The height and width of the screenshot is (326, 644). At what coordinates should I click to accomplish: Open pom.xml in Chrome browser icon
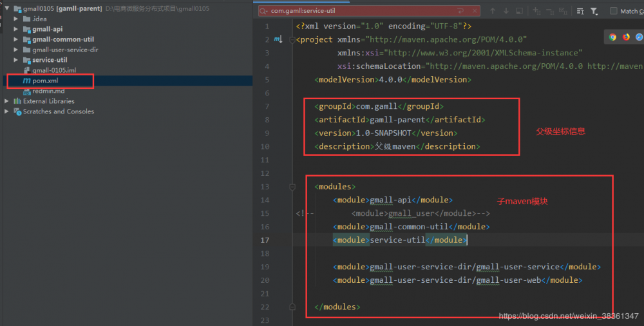point(613,37)
